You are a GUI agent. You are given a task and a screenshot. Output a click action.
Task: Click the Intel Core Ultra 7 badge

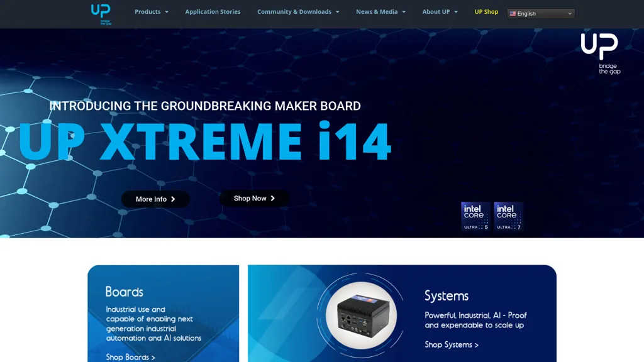[508, 217]
